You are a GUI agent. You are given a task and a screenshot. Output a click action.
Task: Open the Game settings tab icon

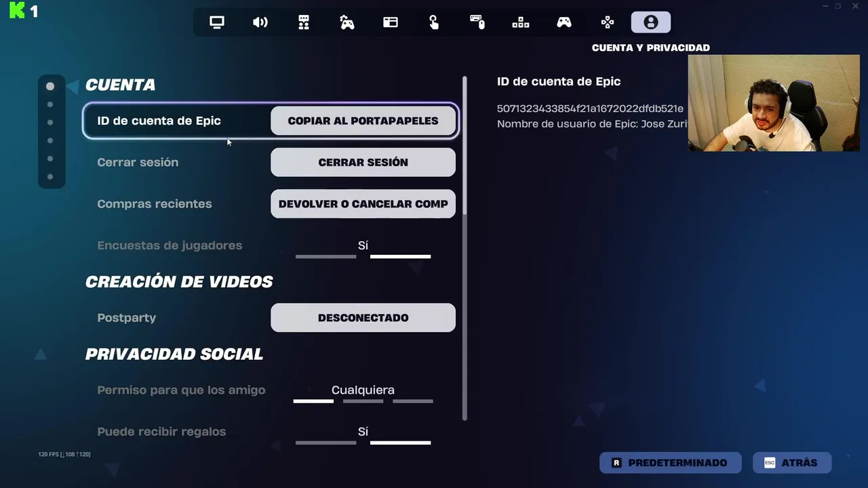(x=304, y=22)
